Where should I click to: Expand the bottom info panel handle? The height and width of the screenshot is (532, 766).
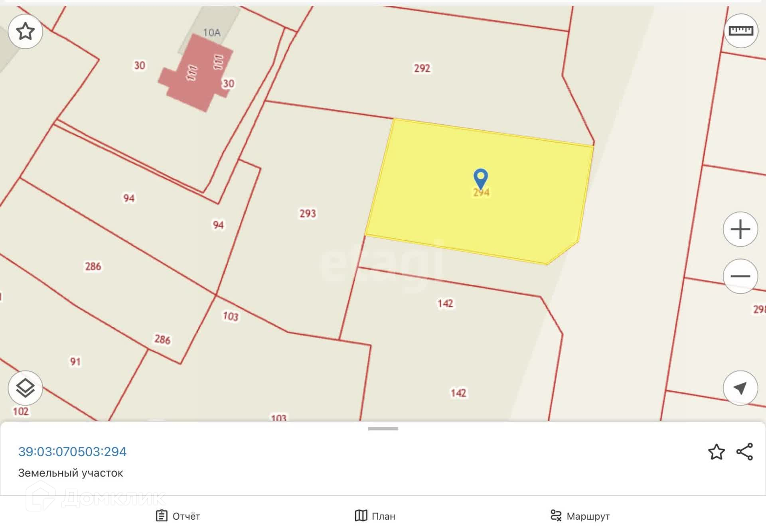383,429
